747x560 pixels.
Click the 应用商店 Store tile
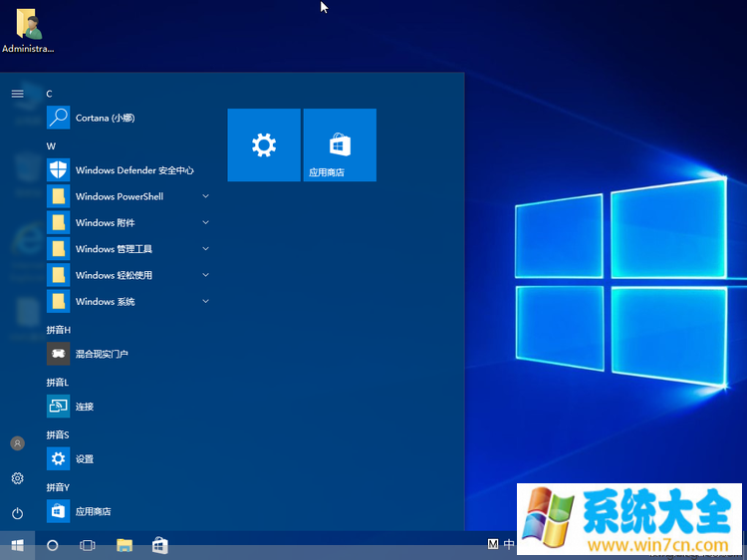(x=340, y=144)
